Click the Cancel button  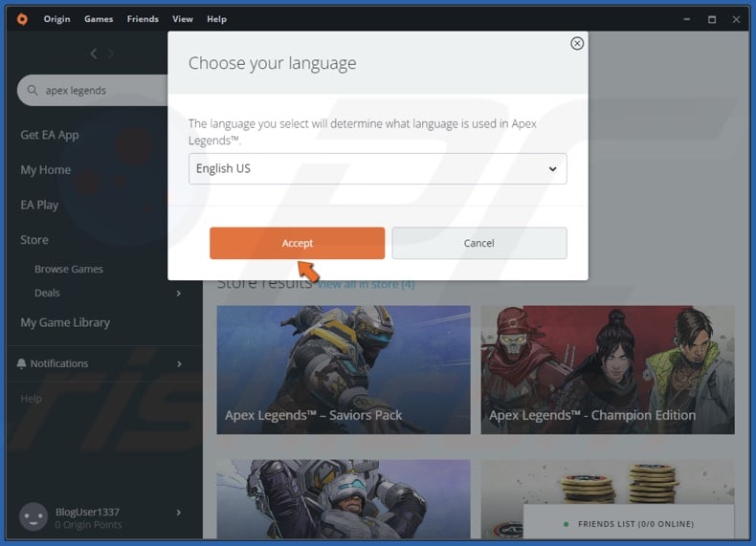coord(479,244)
